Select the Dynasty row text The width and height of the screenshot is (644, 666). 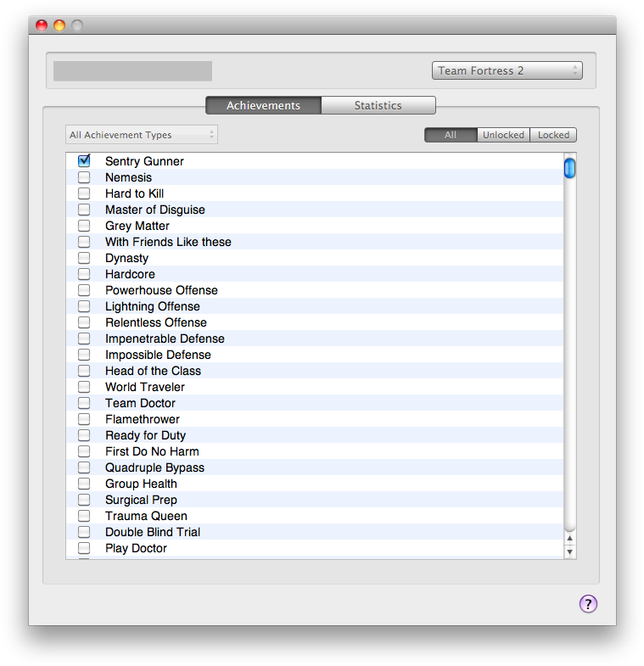pyautogui.click(x=127, y=258)
